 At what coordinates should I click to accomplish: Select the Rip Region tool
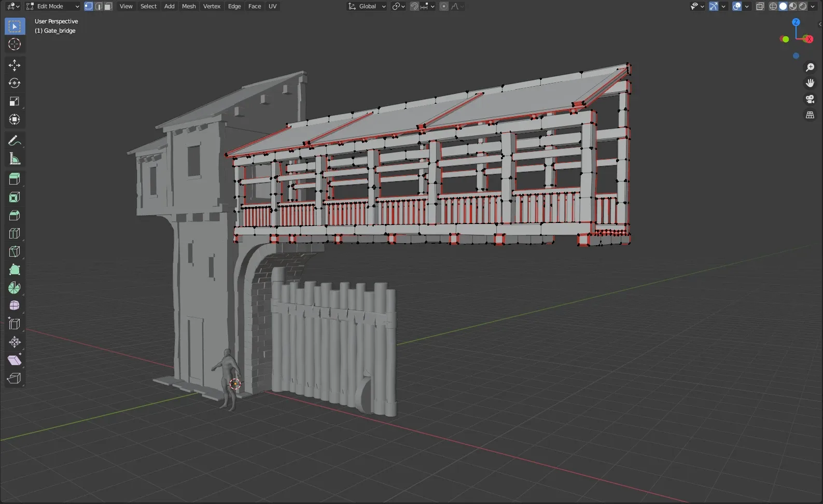click(x=15, y=379)
